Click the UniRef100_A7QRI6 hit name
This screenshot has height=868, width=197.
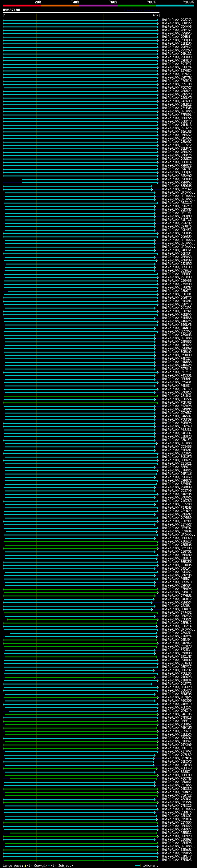coord(177,81)
